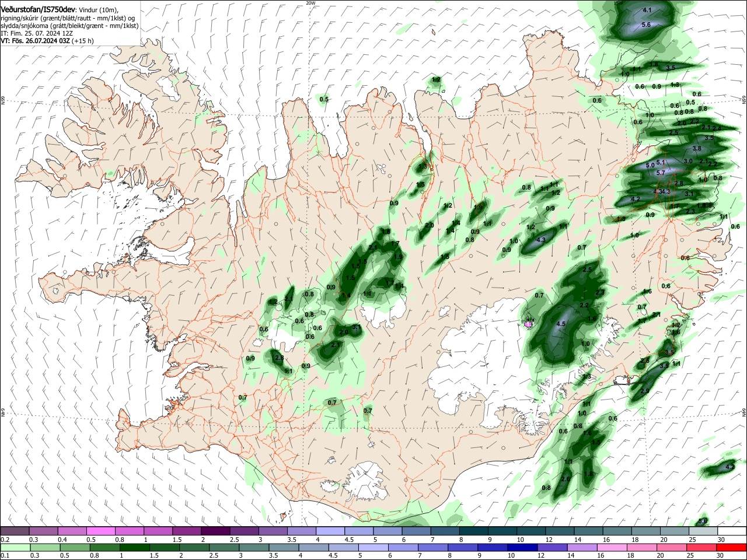747x560 pixels.
Task: Click the medium green 0.5 swatch in lower legend
Action: tap(75, 548)
